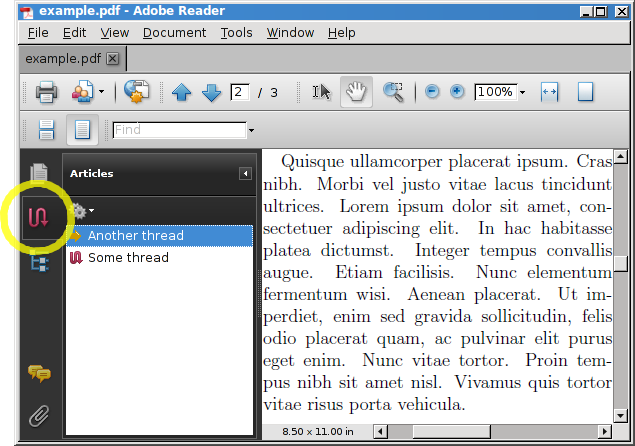Choose the Hand tool

[x=355, y=92]
